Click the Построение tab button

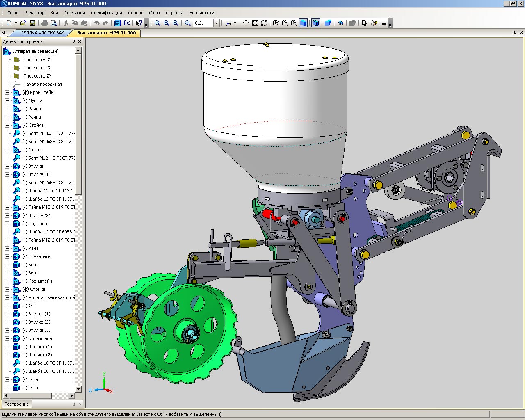[16, 404]
